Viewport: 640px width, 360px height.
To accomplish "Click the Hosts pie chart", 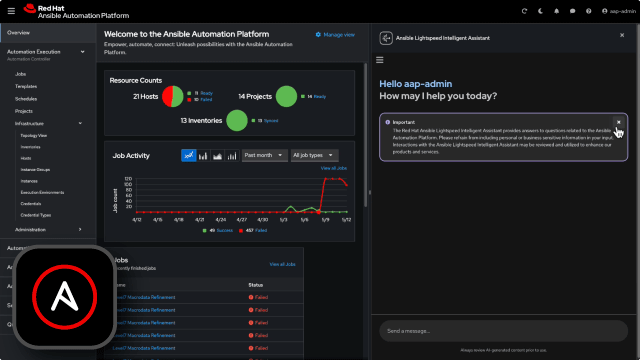I will click(x=173, y=96).
